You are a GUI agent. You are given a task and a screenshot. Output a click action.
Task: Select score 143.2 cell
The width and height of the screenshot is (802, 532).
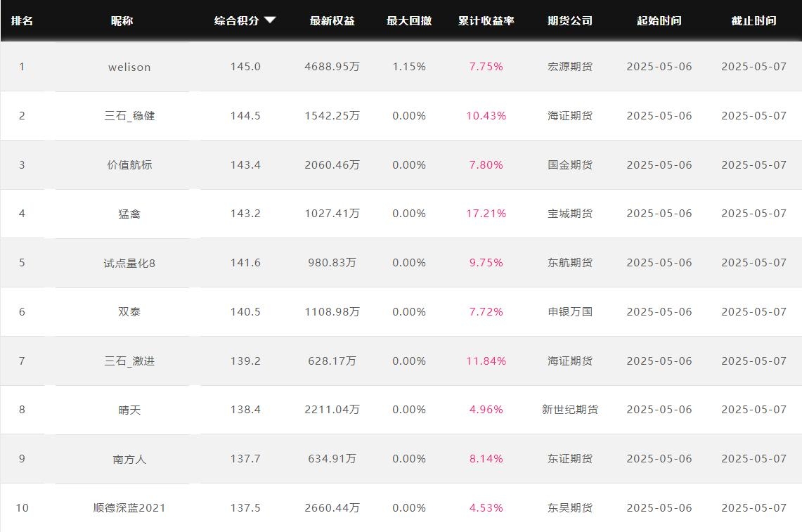[245, 214]
